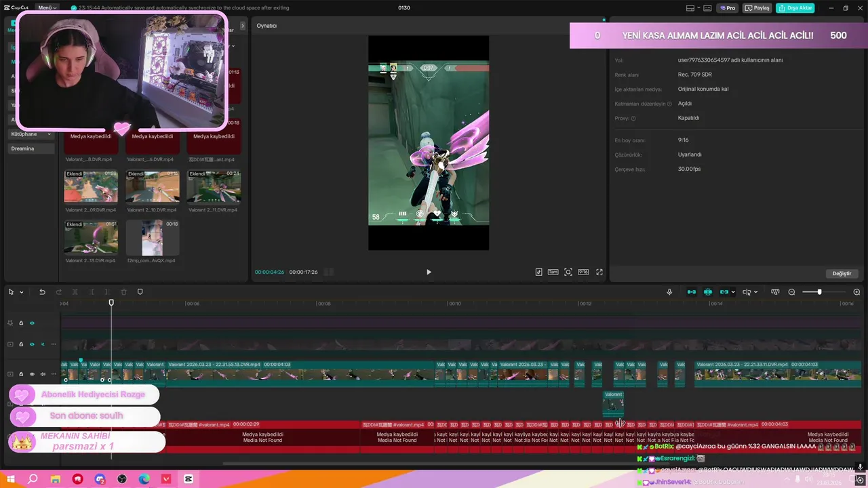
Task: Expand the selection tool dropdown arrow
Action: (22, 292)
